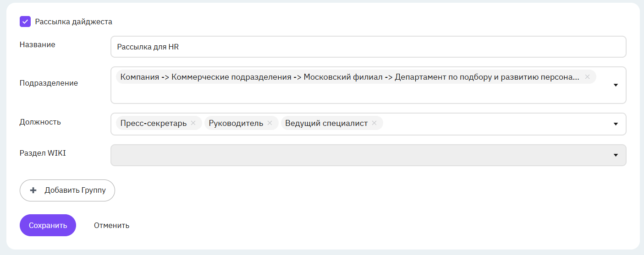Click the grayed Раздел WIKI select field
This screenshot has width=644, height=255.
369,155
